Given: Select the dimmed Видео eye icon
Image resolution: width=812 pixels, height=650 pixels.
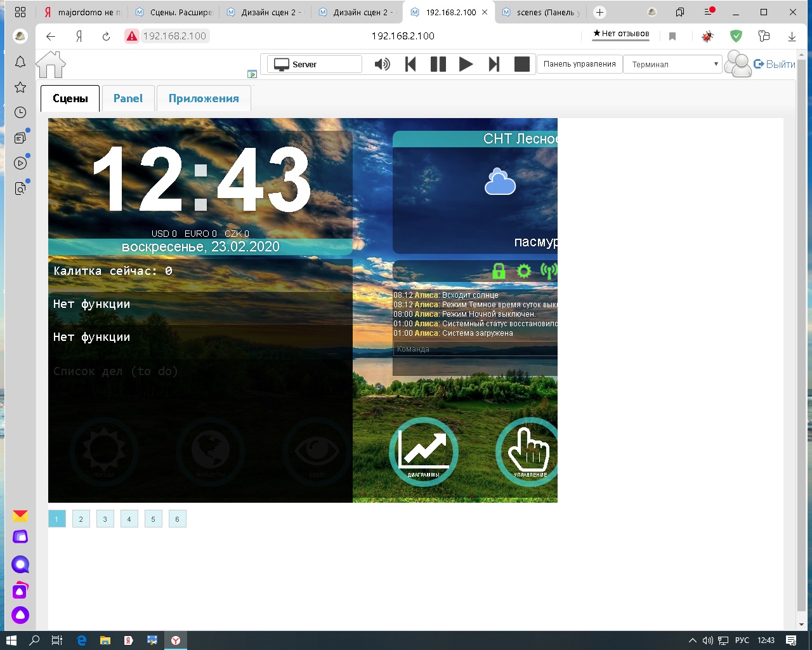Looking at the screenshot, I should point(317,452).
